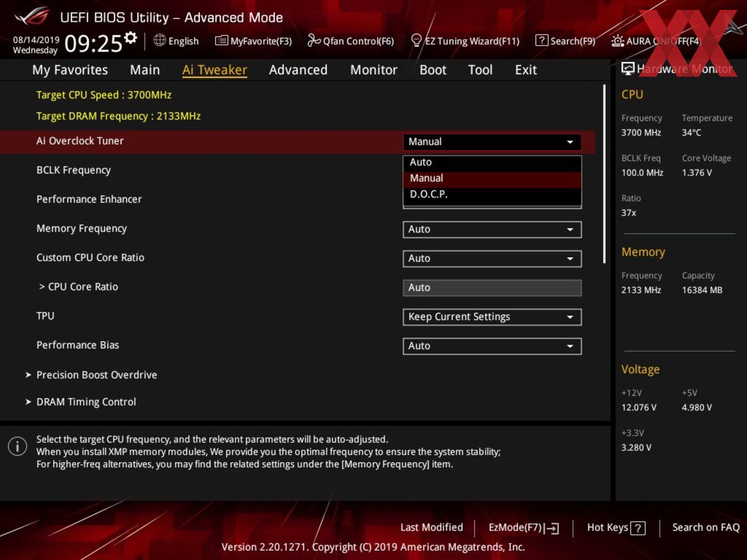
Task: Select the Performance Enhancer row label
Action: click(89, 199)
